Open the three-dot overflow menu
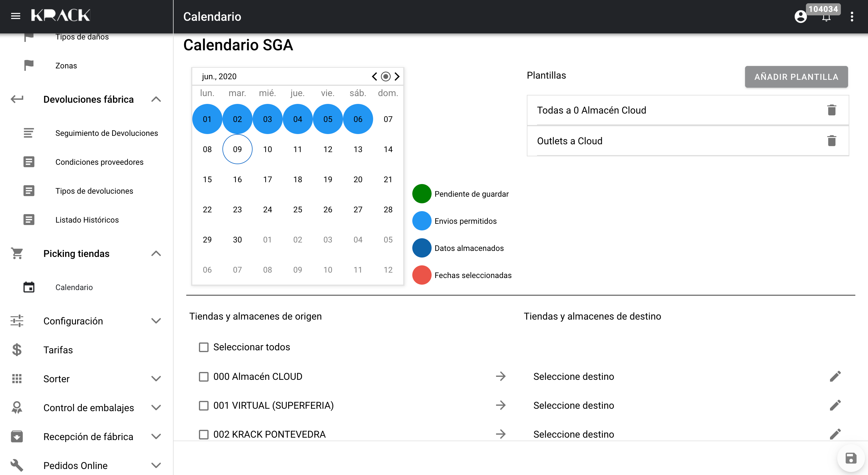This screenshot has width=868, height=475. click(x=851, y=17)
